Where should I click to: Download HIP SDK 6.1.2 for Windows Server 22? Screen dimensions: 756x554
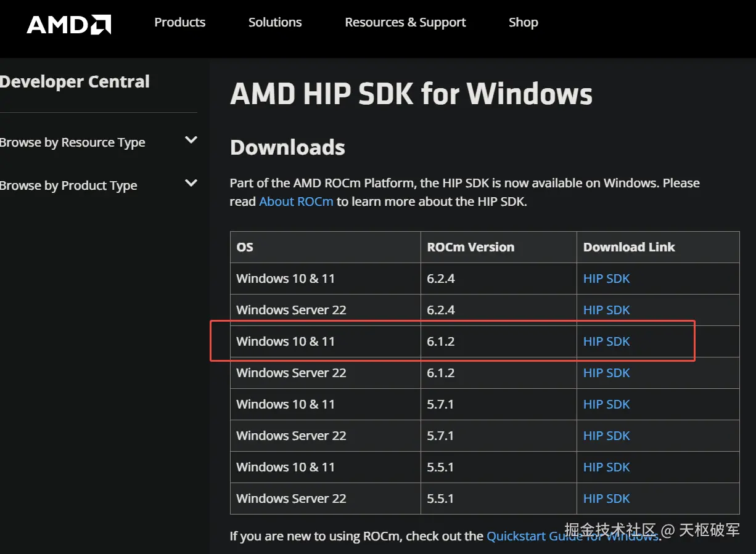point(606,373)
